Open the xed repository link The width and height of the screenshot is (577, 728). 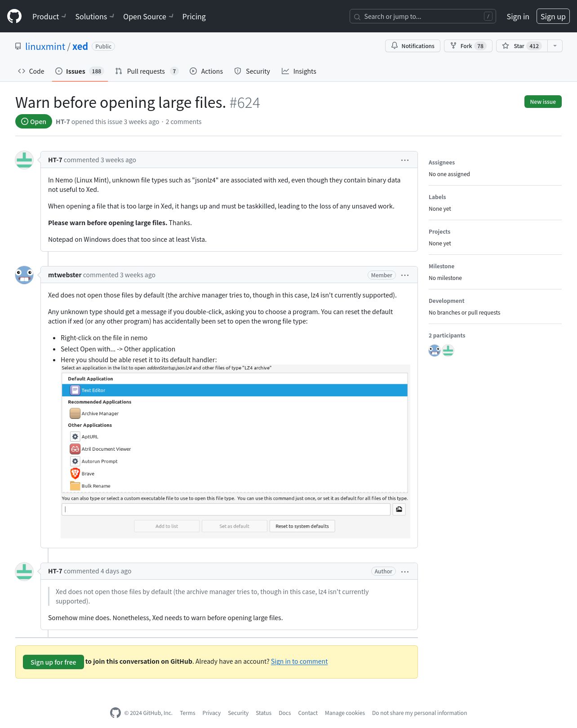tap(80, 46)
